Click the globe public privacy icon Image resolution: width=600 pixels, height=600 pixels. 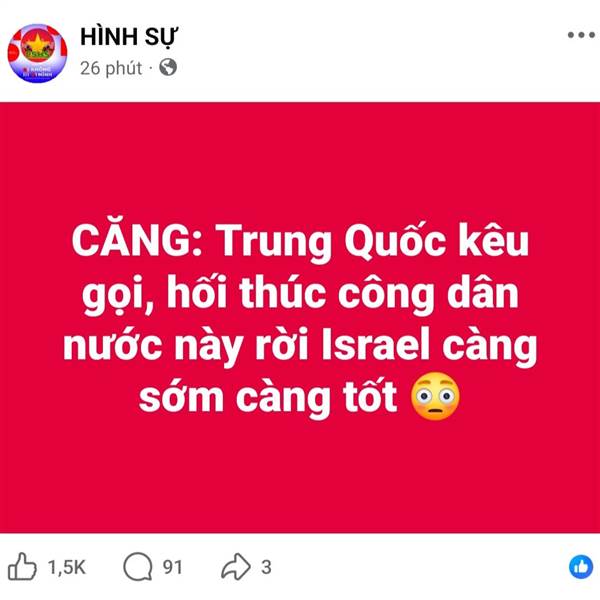pos(168,67)
